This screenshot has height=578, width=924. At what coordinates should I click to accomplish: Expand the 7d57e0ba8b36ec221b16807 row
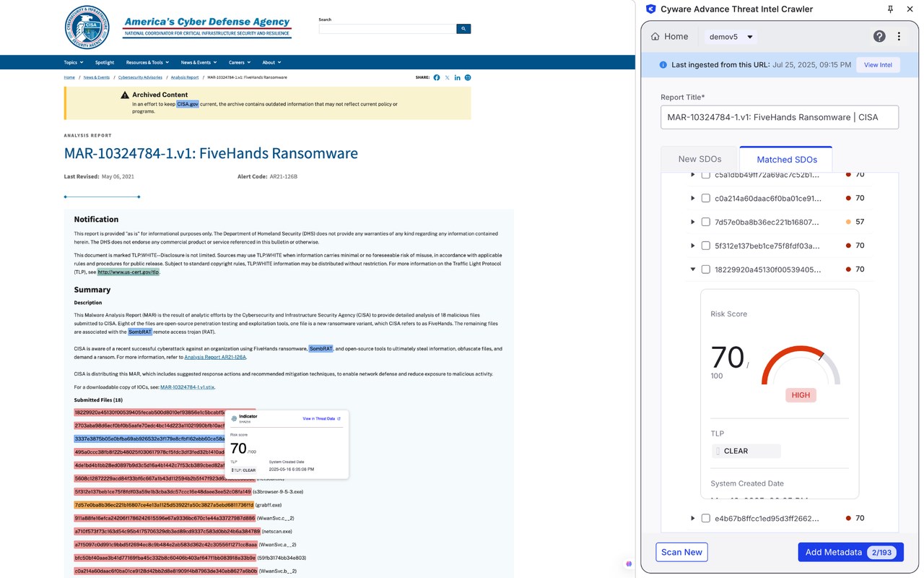(x=692, y=222)
